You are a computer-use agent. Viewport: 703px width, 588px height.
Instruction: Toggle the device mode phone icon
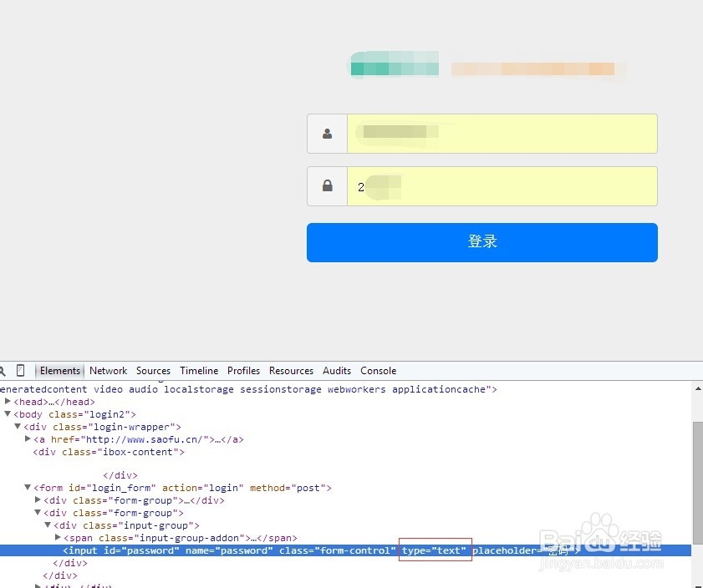click(20, 370)
